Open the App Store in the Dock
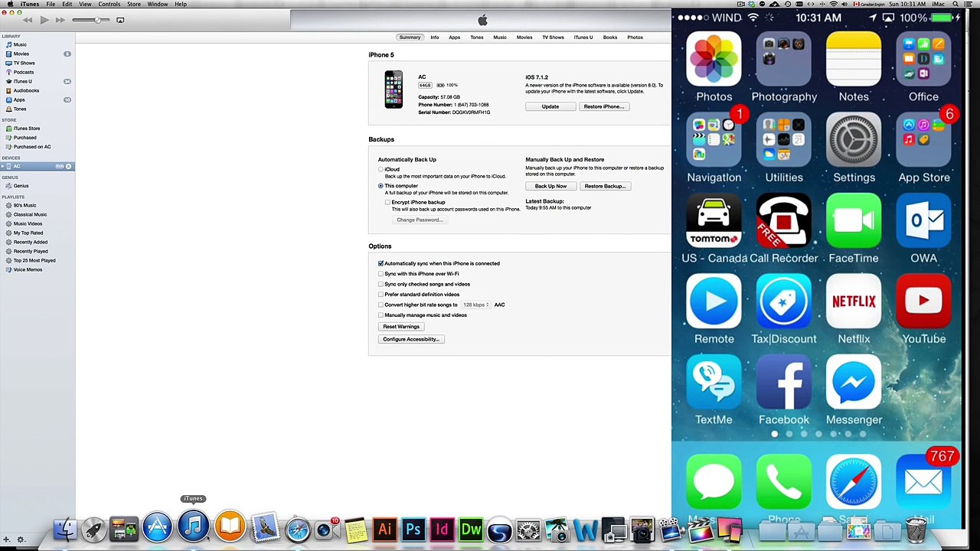This screenshot has height=551, width=980. (x=157, y=527)
